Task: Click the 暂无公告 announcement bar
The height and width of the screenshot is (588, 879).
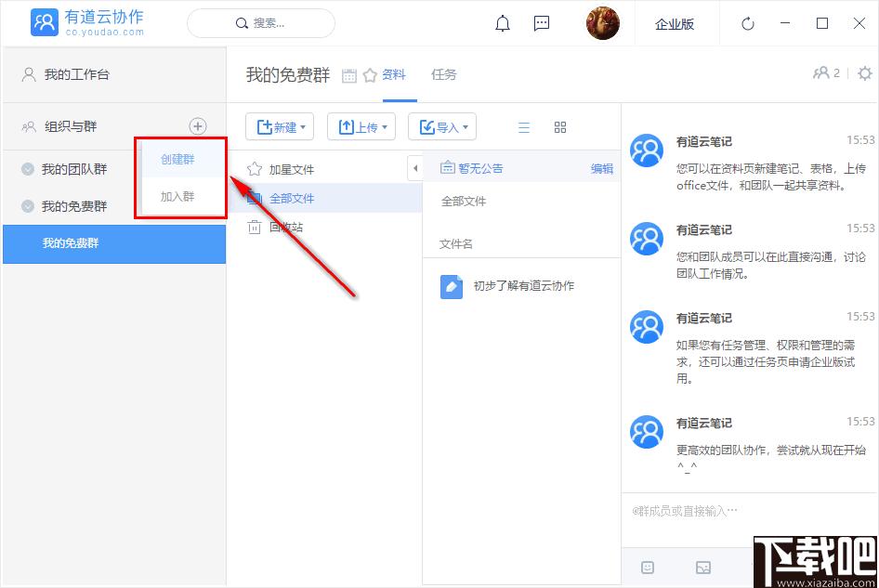Action: (x=521, y=168)
